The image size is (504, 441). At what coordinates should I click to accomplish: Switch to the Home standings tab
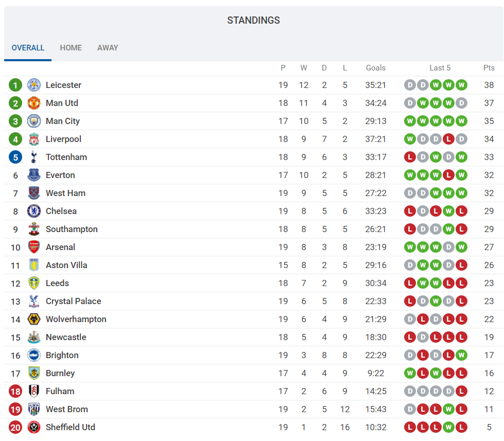[x=71, y=48]
